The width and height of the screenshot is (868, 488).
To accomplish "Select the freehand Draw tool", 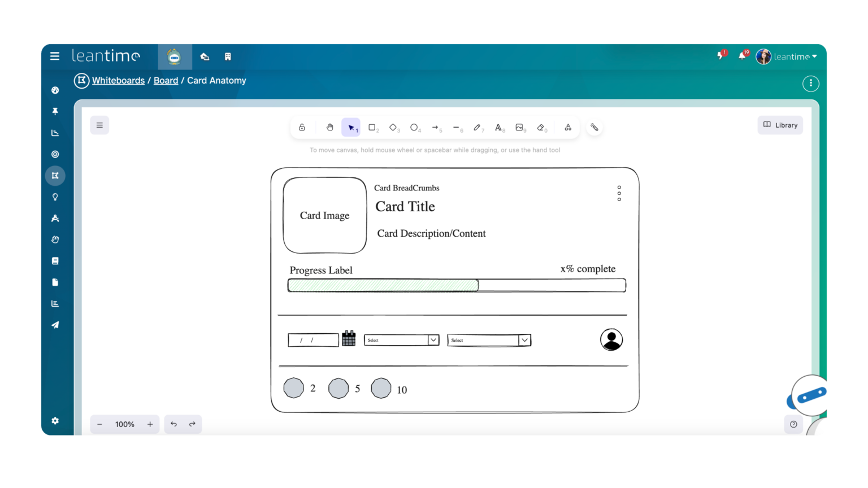I will pyautogui.click(x=478, y=127).
